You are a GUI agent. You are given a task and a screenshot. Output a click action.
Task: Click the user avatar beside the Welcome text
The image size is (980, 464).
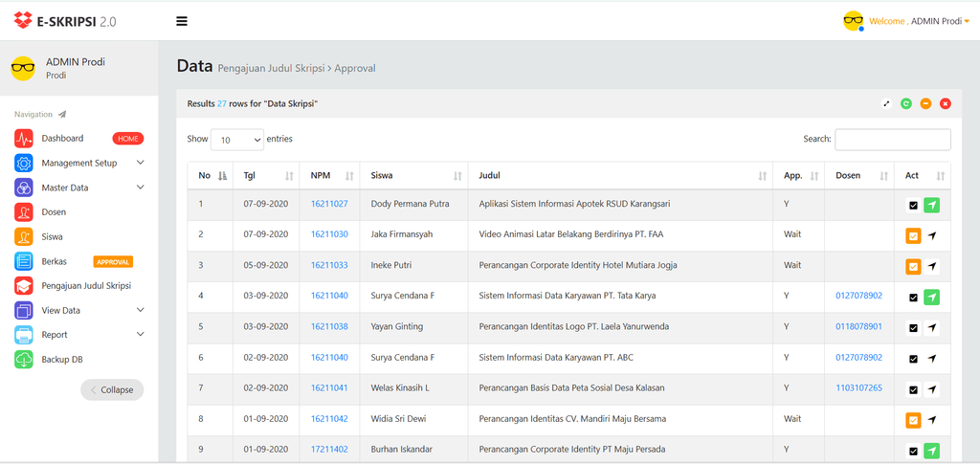pos(853,21)
